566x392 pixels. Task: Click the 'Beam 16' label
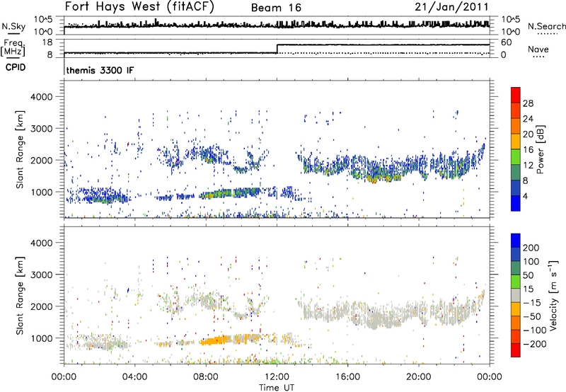tap(276, 8)
